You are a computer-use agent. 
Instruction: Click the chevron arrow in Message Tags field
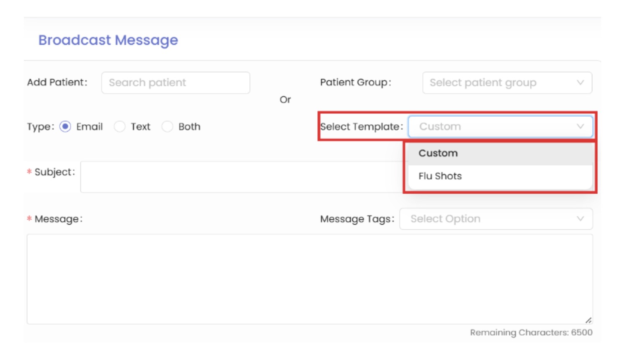580,219
